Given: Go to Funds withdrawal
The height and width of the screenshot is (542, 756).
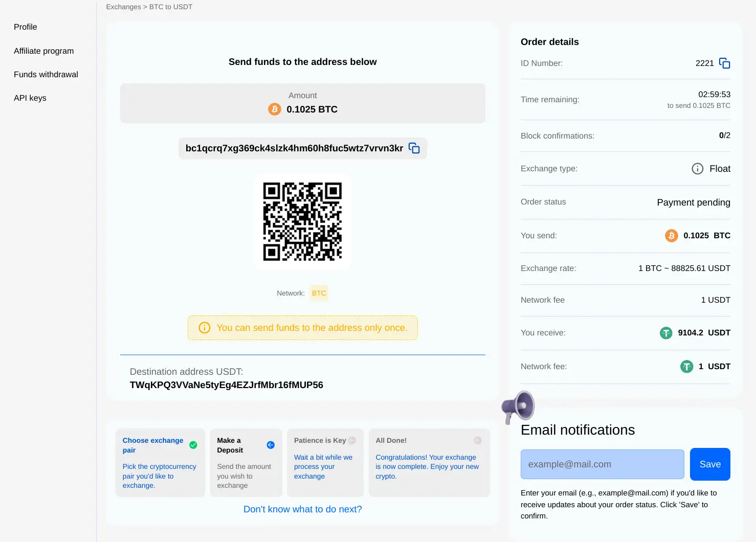Looking at the screenshot, I should click(x=46, y=75).
